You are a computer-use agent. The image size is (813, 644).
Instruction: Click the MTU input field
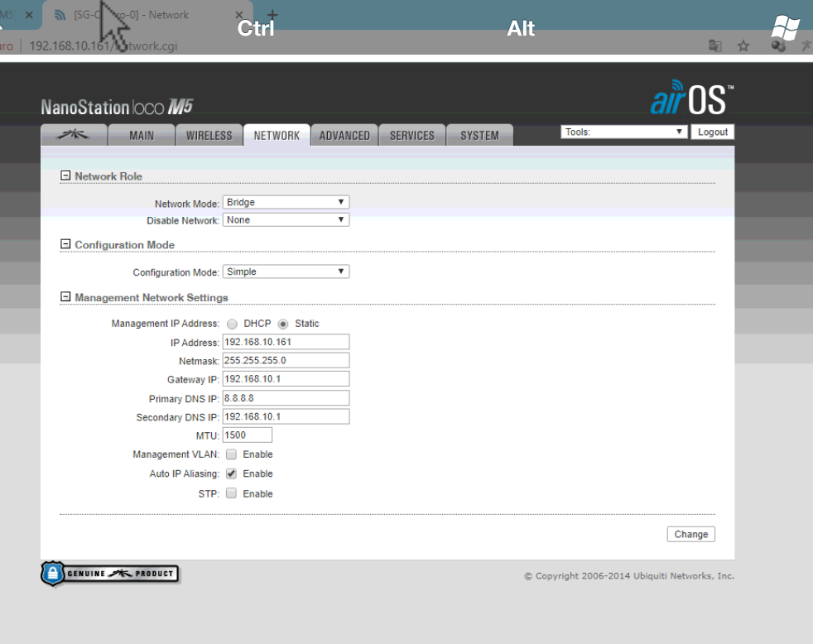(248, 435)
